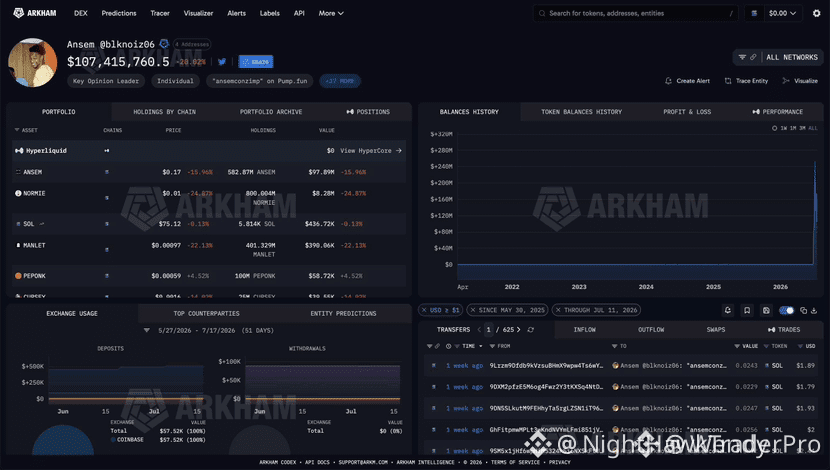Click the Share button
Screen dimensions: 830x470
[256, 62]
